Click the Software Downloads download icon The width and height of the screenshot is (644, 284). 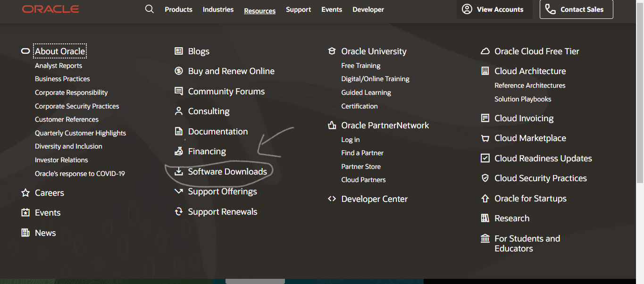tap(178, 172)
